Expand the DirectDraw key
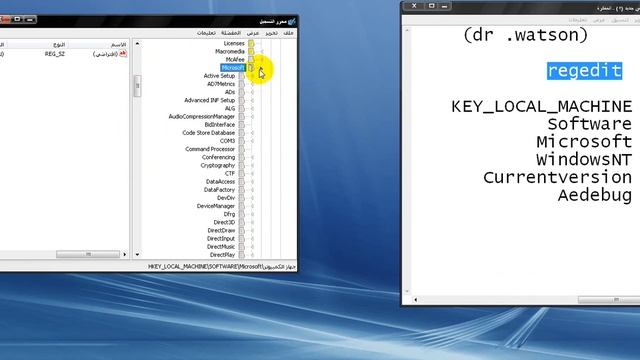 252,231
